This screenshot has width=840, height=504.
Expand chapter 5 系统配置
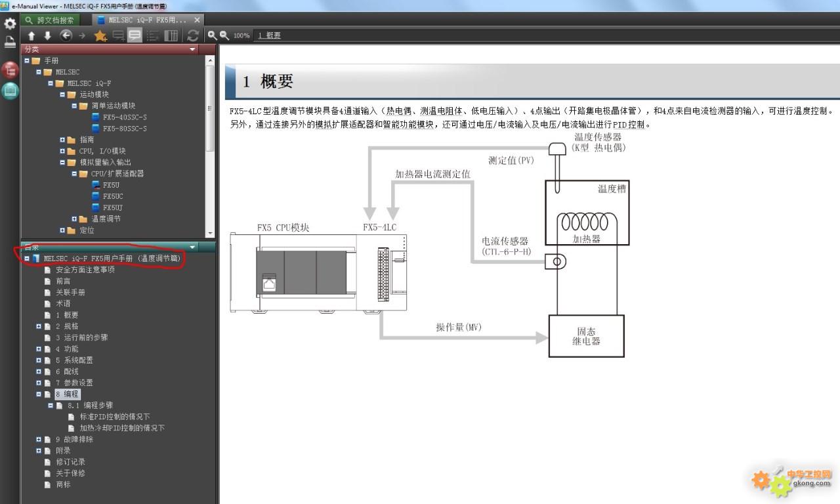click(39, 360)
